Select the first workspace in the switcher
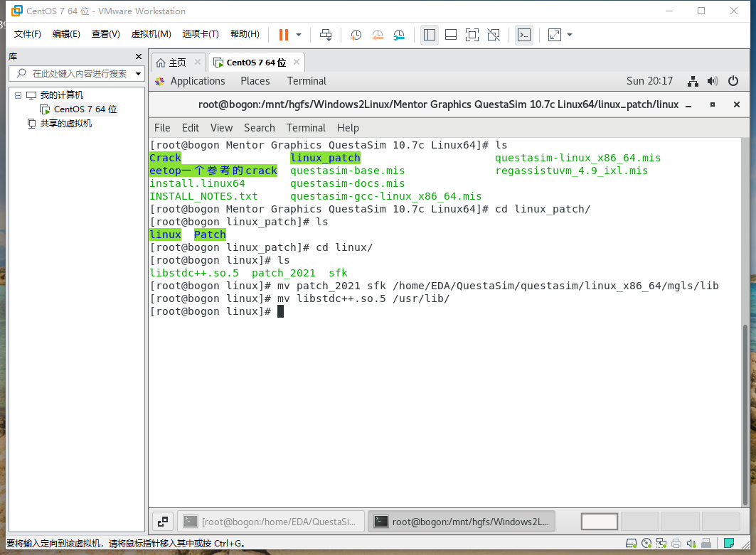Viewport: 756px width, 555px height. (x=600, y=522)
